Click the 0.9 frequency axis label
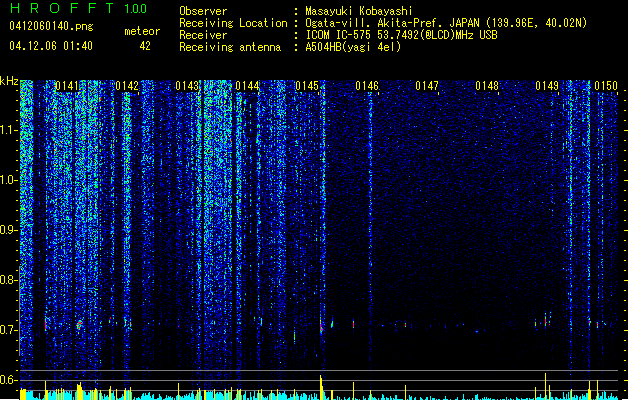629x400 pixels. [x=9, y=230]
